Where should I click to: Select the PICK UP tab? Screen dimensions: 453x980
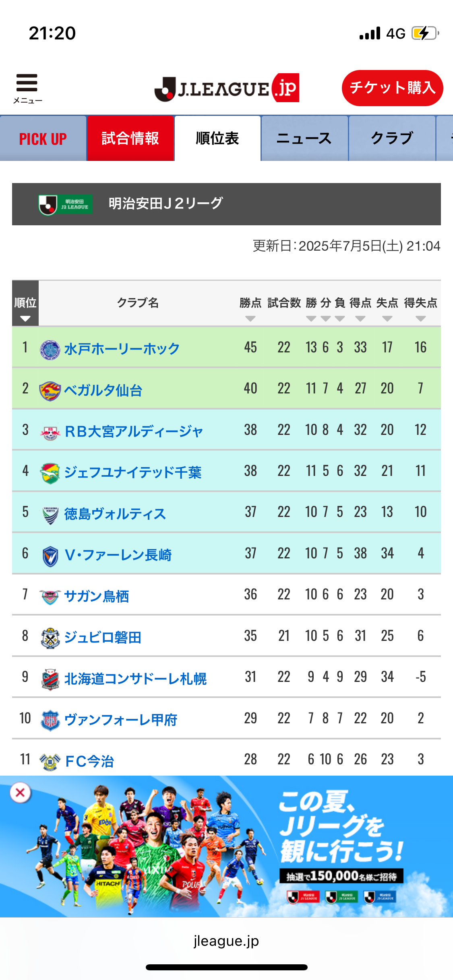tap(43, 138)
